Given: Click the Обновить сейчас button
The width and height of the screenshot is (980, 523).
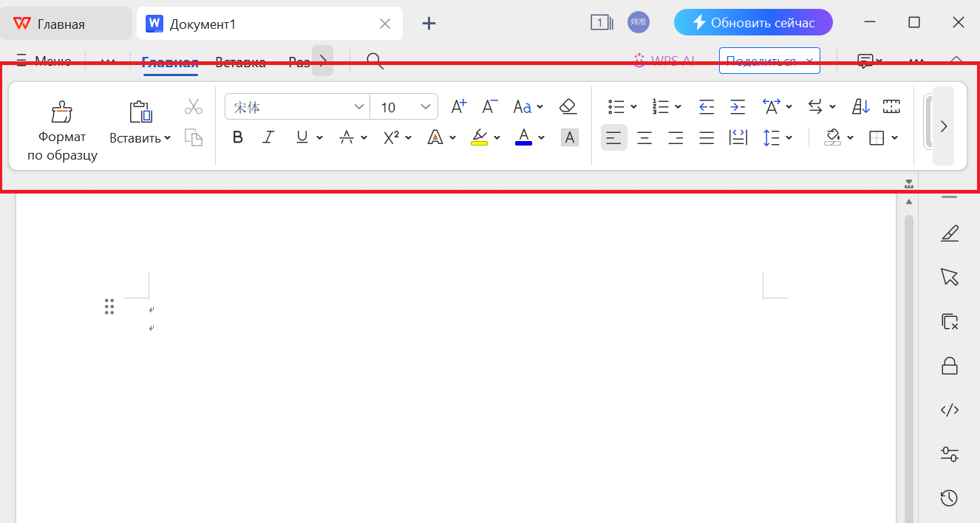Looking at the screenshot, I should pyautogui.click(x=753, y=23).
